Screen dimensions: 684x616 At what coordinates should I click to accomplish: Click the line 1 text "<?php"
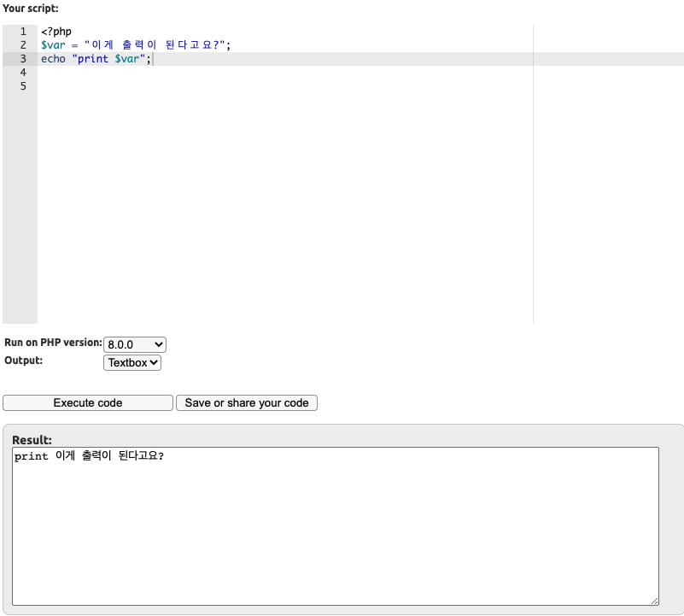56,32
